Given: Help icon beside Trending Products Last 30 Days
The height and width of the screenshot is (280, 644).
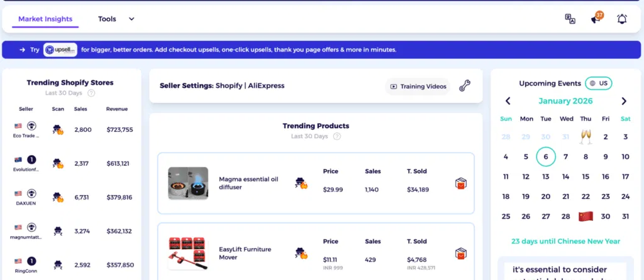Looking at the screenshot, I should click(337, 136).
